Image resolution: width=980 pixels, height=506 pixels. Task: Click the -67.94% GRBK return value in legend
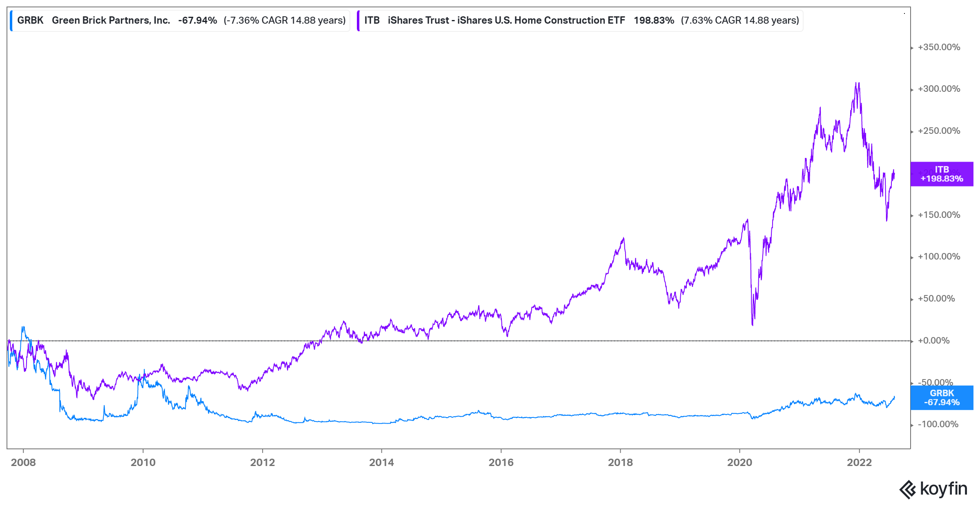point(198,20)
